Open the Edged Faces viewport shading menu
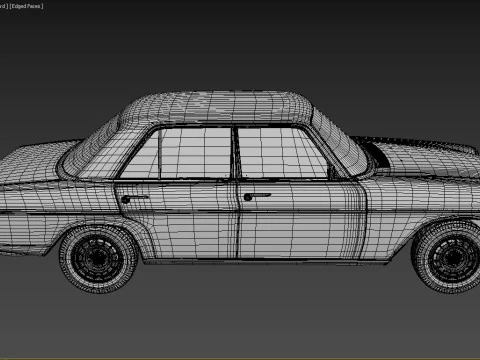Image resolution: width=480 pixels, height=360 pixels. click(27, 6)
